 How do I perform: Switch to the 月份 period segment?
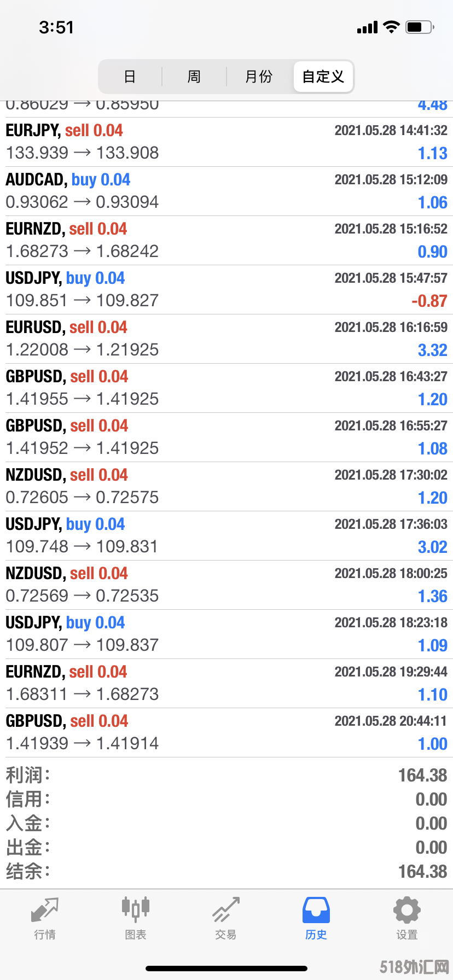[x=259, y=77]
